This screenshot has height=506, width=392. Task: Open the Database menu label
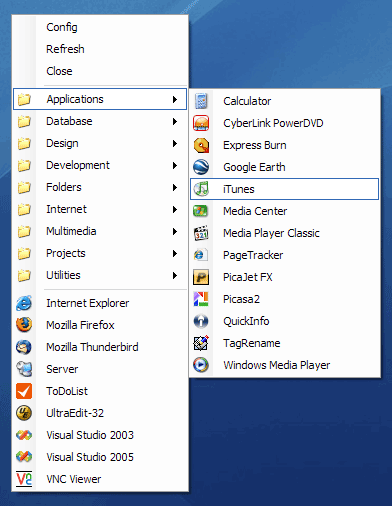(69, 121)
